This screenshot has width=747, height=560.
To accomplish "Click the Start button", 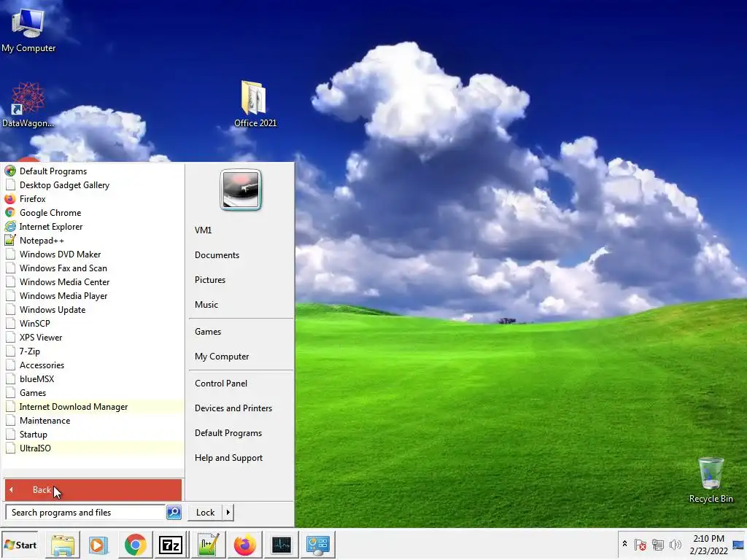I will click(20, 545).
